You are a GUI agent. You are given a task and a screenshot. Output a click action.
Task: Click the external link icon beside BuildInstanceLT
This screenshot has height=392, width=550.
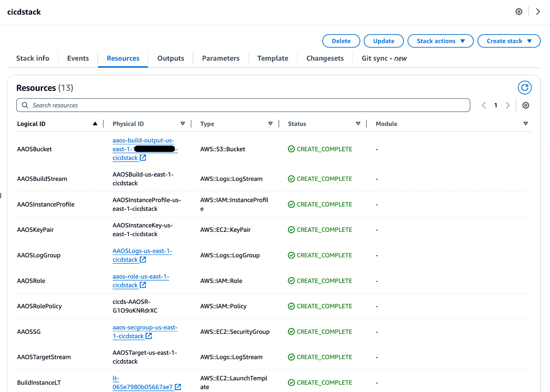pyautogui.click(x=178, y=387)
